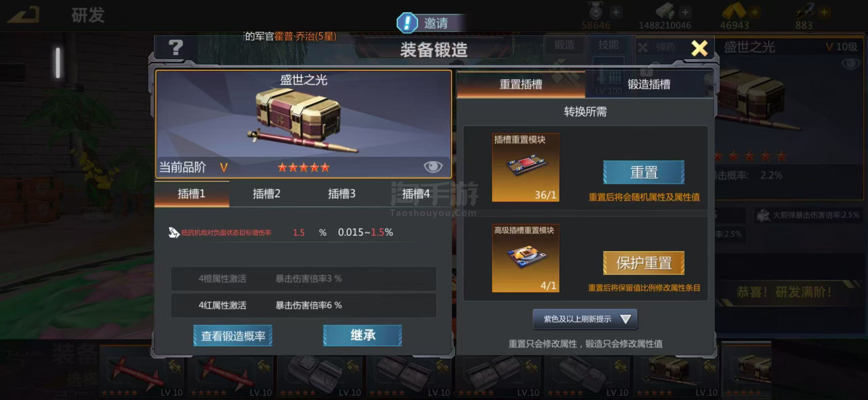
Task: Click the gold bars plus icon
Action: (x=755, y=13)
